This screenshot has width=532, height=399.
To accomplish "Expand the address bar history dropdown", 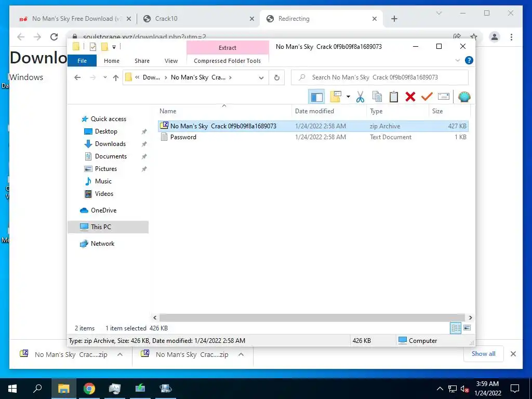I will click(x=261, y=78).
